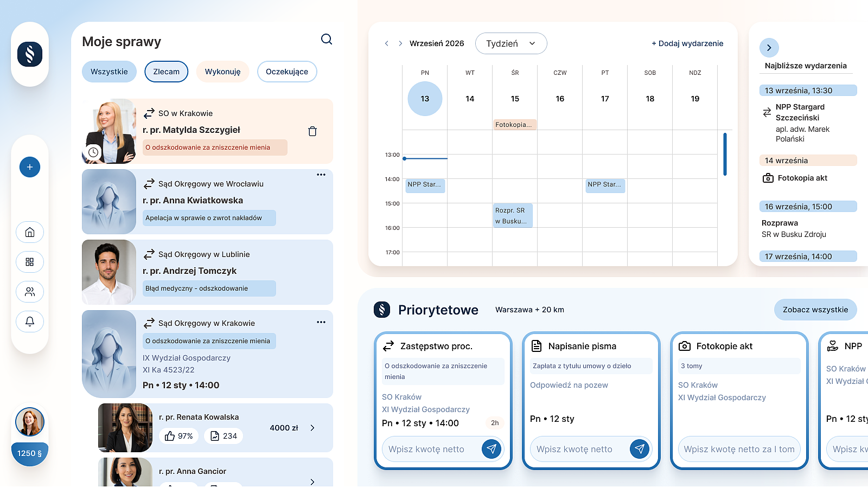Click Renata Kowalska's 234 documents badge

tap(224, 436)
